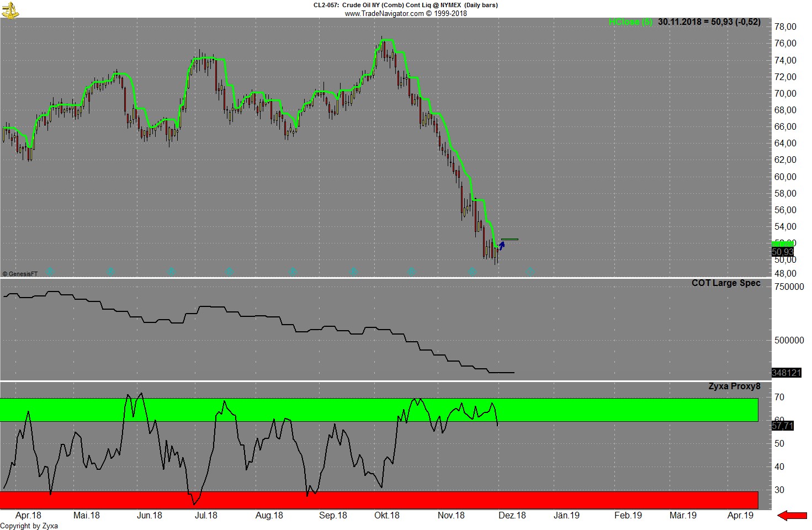Click the Feb.19 date label
This screenshot has height=530, width=812.
tap(628, 516)
